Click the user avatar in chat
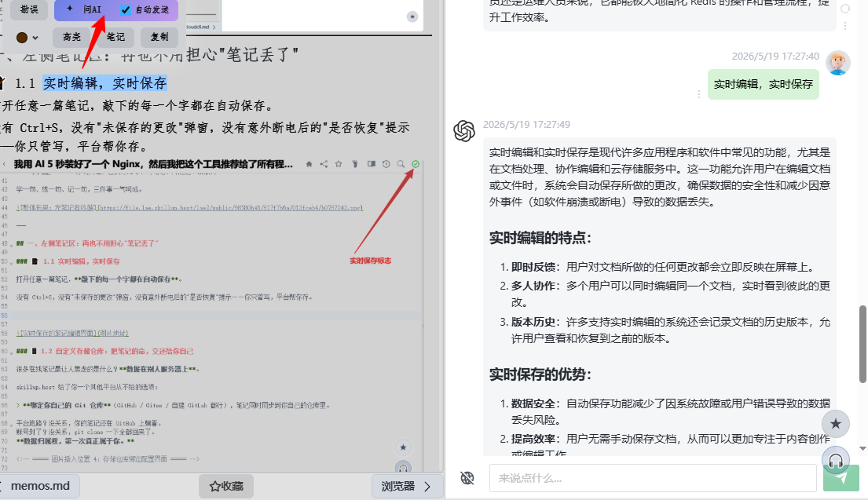868x500 pixels. coord(838,63)
